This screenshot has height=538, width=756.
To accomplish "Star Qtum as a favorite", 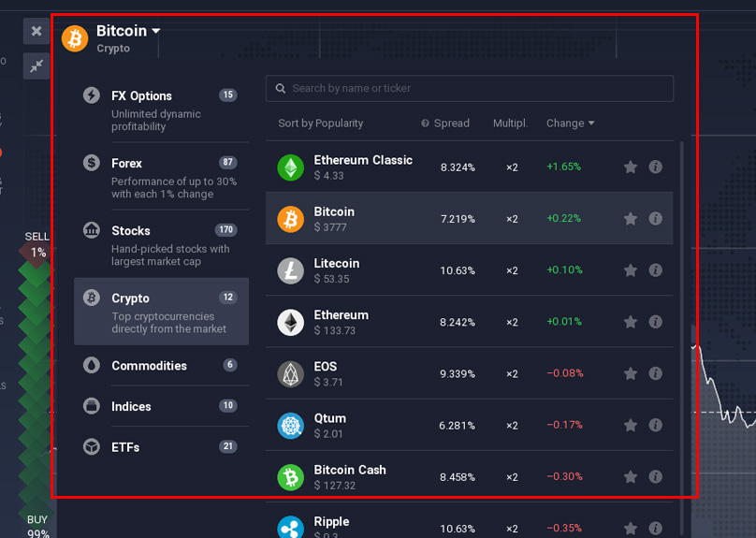I will [x=631, y=425].
